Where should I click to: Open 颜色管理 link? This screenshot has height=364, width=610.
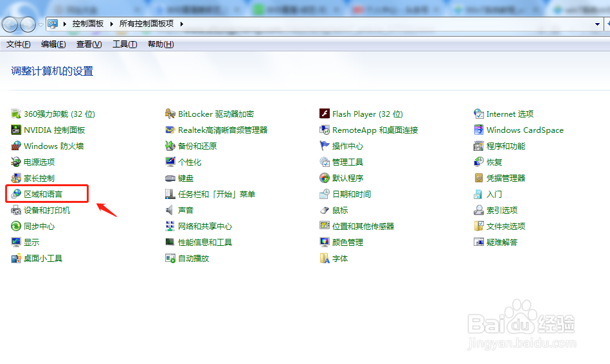tap(348, 243)
